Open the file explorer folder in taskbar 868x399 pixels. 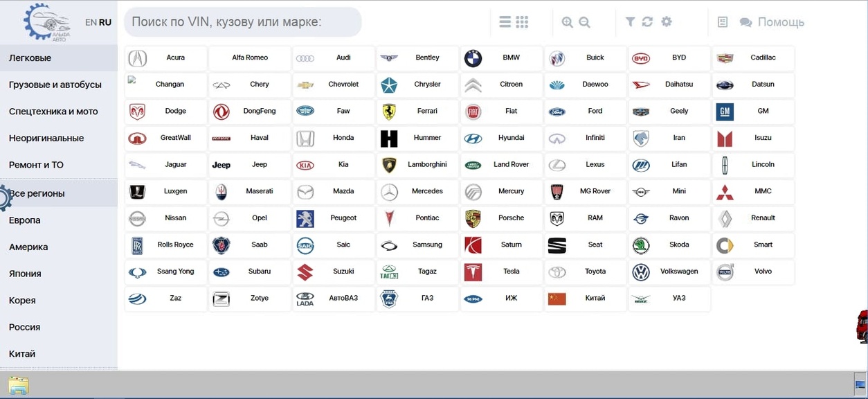pyautogui.click(x=19, y=385)
